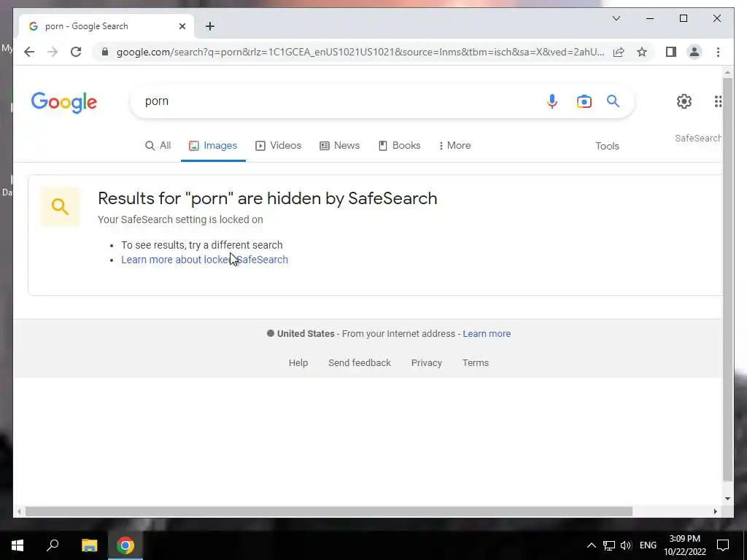Open the Chrome profile avatar

(x=694, y=52)
